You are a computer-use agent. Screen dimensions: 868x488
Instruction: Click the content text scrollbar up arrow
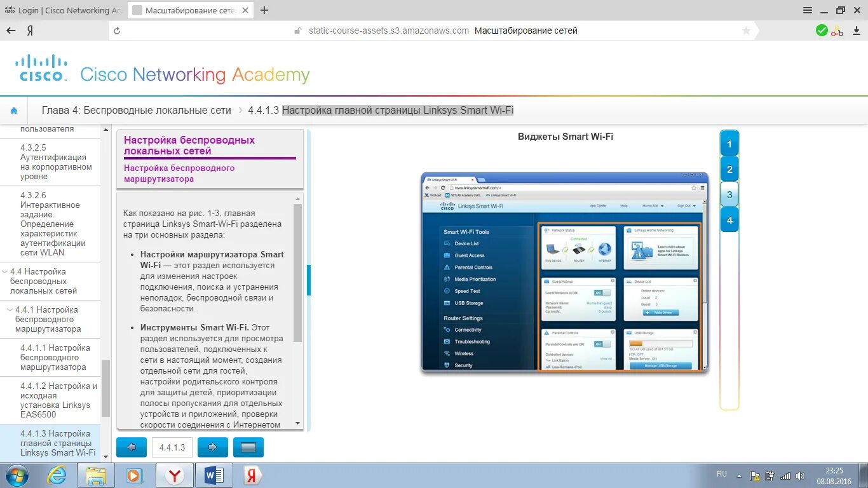(297, 200)
